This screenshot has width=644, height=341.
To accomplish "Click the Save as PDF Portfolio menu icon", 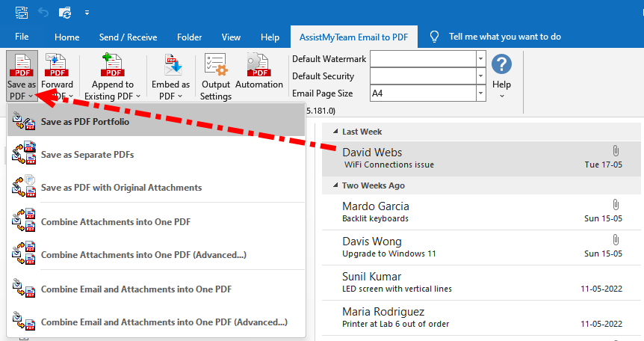I will tap(23, 121).
